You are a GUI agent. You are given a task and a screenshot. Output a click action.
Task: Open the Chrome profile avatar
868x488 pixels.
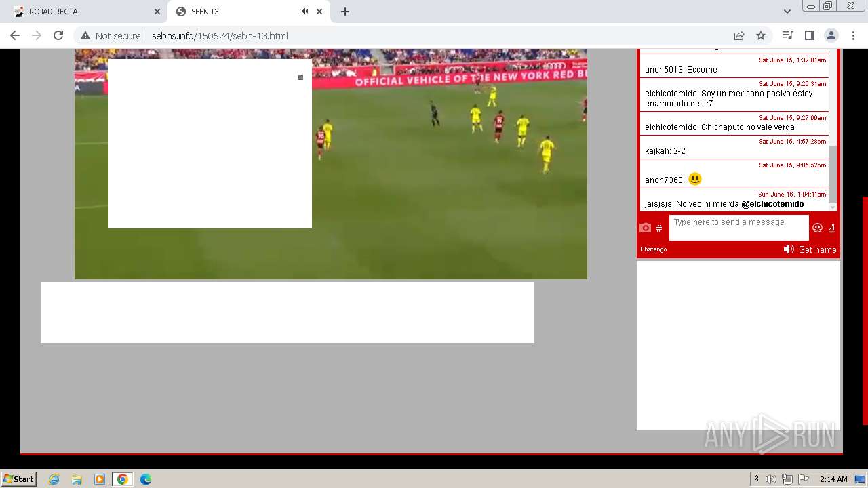point(831,35)
